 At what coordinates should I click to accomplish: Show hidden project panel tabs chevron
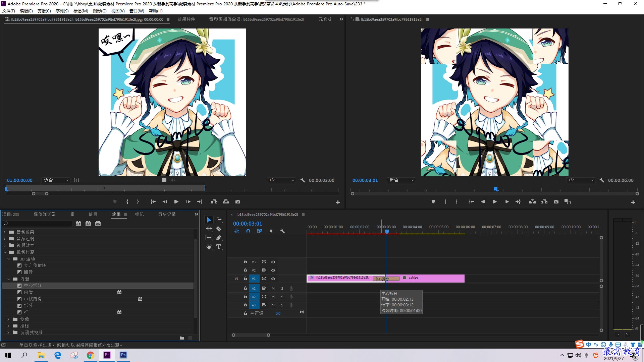[x=197, y=214]
